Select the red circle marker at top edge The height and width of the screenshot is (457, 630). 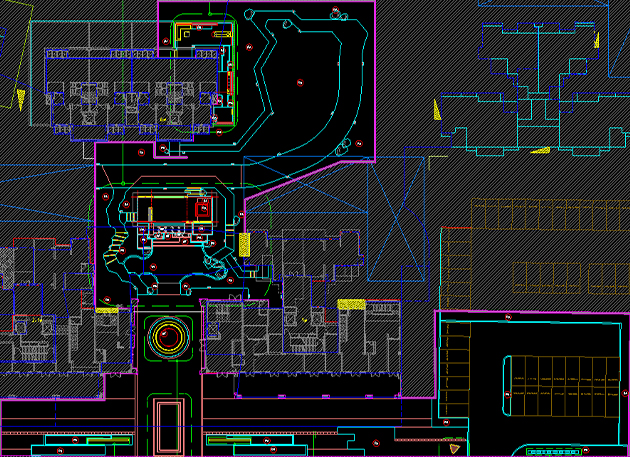pos(335,11)
